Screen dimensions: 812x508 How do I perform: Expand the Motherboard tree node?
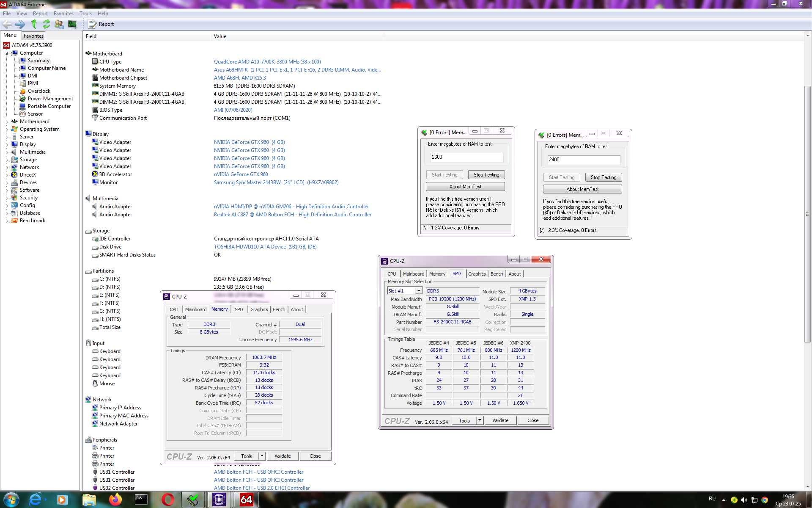[x=7, y=122]
